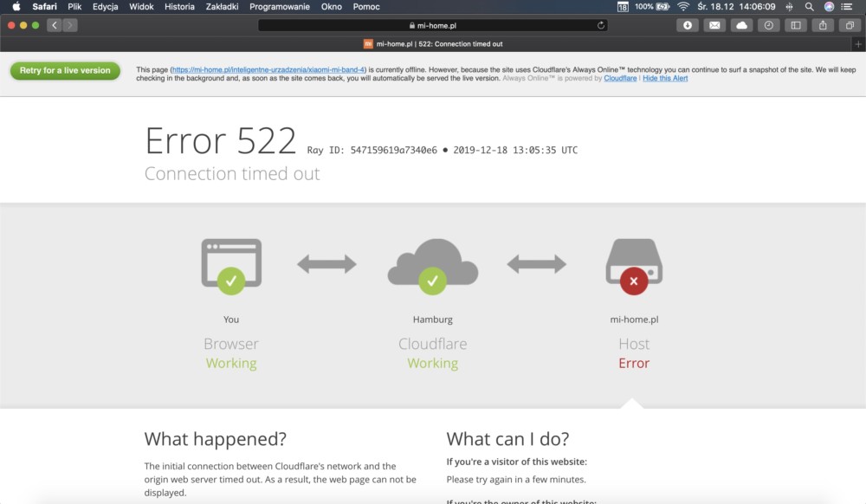Click the red Error status under Host
Image resolution: width=866 pixels, height=504 pixels.
pyautogui.click(x=634, y=363)
